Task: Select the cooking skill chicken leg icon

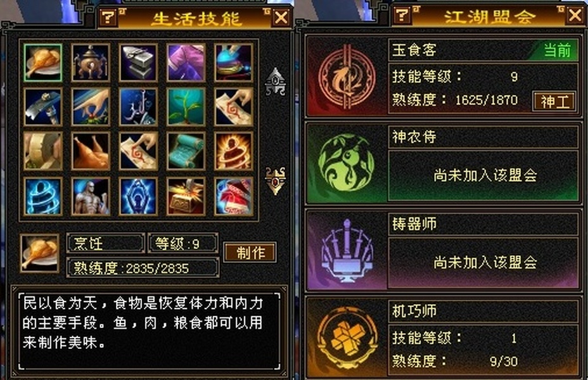Action: pos(42,63)
